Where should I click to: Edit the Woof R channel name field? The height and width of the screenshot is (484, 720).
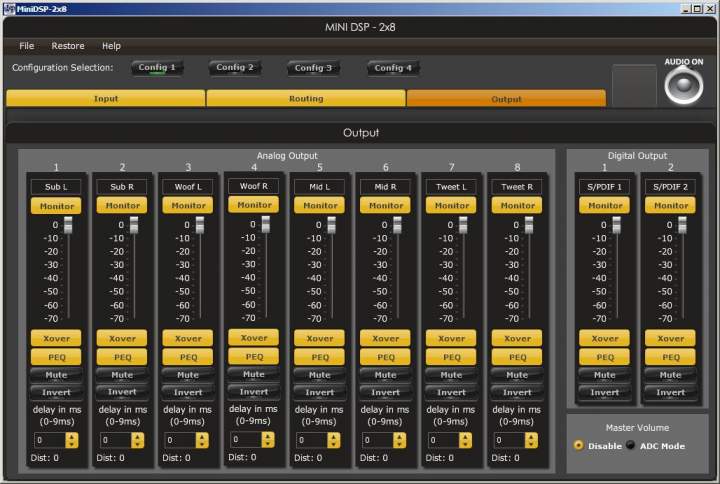click(253, 186)
